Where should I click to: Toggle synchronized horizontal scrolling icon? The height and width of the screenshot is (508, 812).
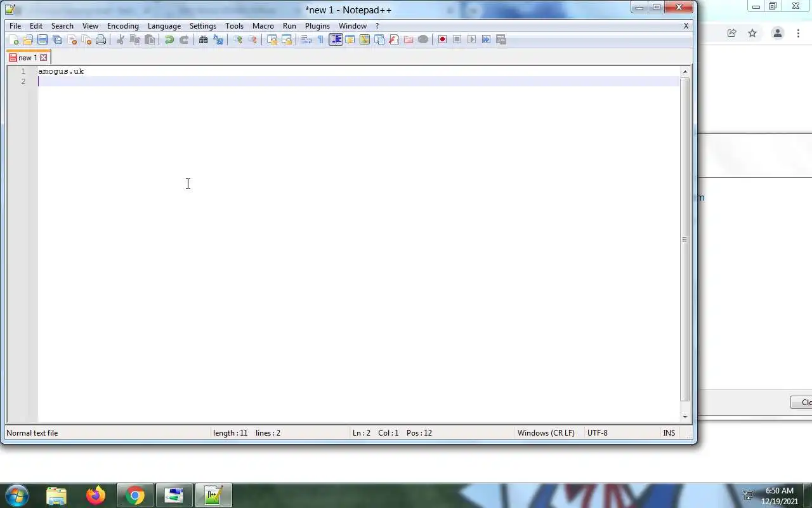287,39
